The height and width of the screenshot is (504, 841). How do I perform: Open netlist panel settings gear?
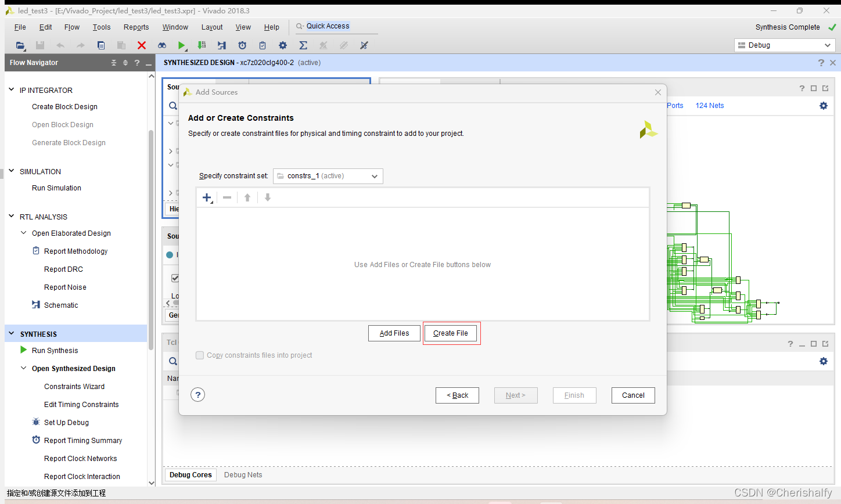(x=824, y=106)
